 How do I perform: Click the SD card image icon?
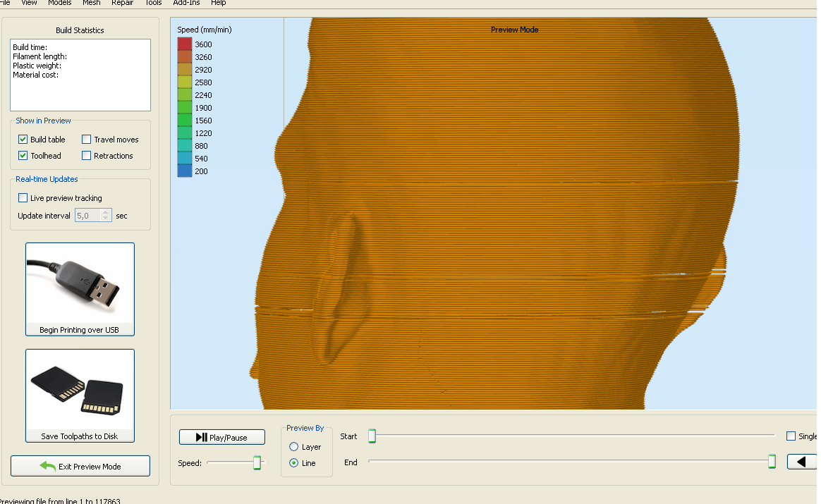80,390
